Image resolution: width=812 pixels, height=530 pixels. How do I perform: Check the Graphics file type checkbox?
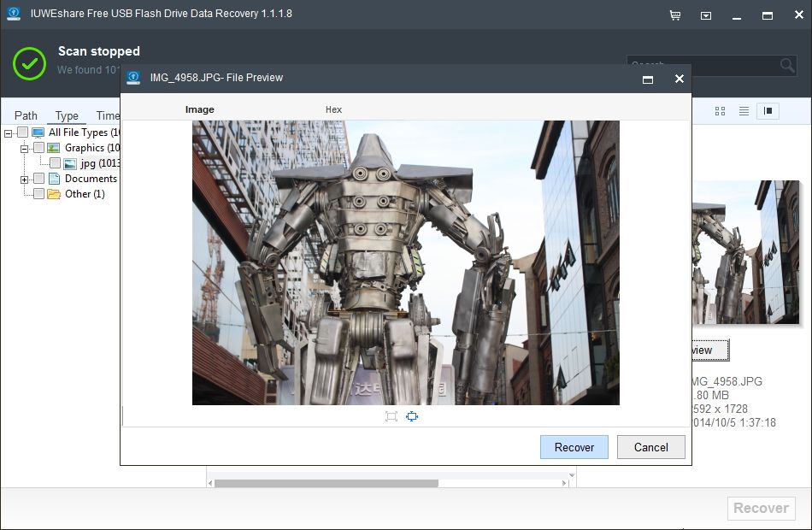point(39,147)
